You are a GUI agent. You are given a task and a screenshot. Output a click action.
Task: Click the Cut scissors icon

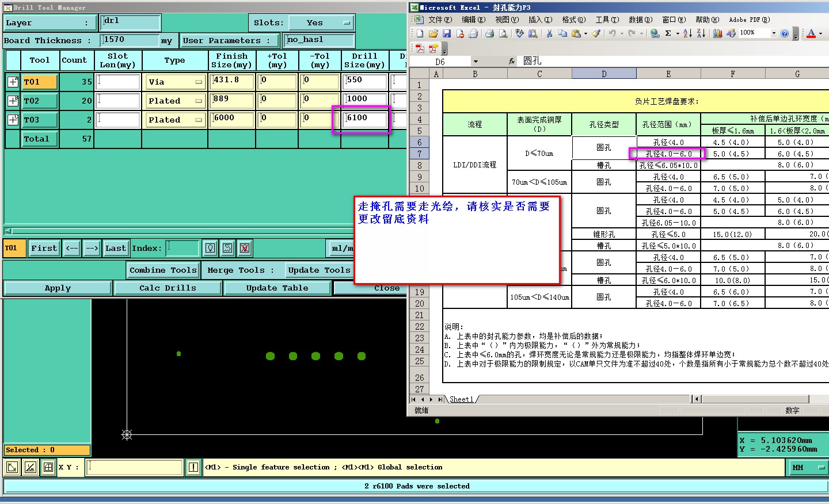pyautogui.click(x=549, y=33)
